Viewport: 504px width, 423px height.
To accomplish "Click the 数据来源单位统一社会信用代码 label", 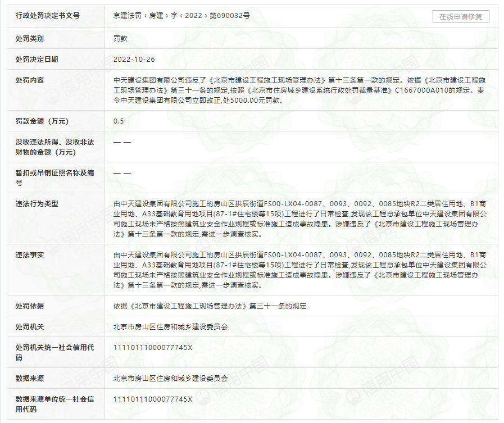I will click(55, 404).
